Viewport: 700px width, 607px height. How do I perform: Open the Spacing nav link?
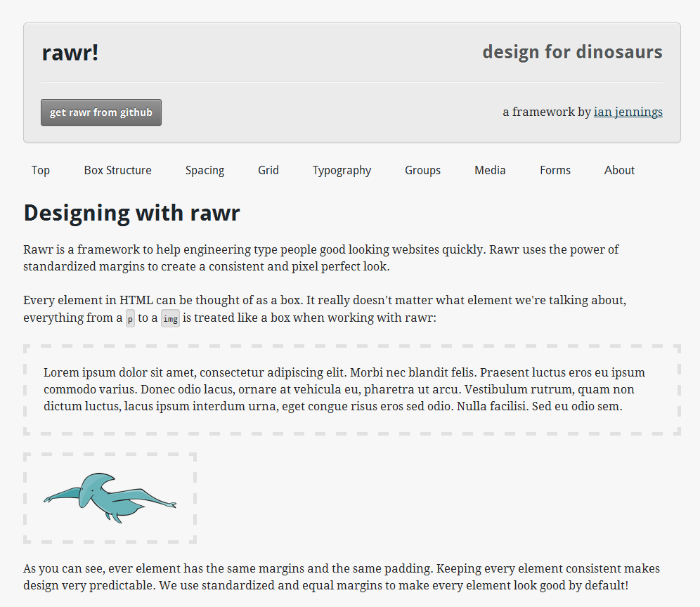pyautogui.click(x=205, y=170)
